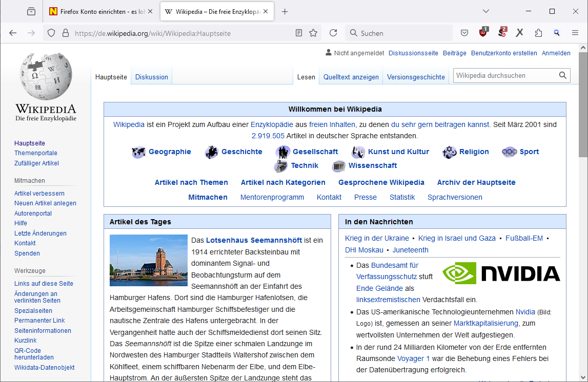Open the Wikidata-Datenobjekt link

click(44, 368)
